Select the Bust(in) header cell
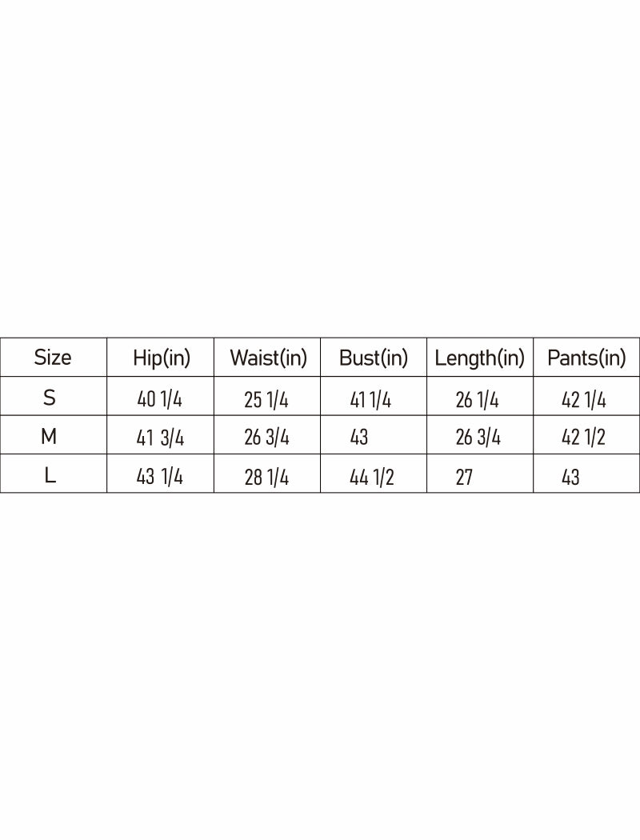This screenshot has width=640, height=840. click(374, 358)
